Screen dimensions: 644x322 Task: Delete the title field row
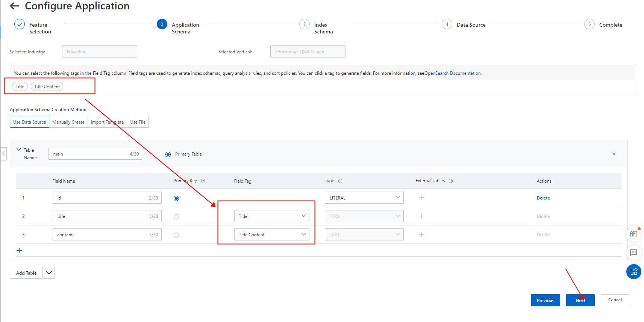(543, 216)
